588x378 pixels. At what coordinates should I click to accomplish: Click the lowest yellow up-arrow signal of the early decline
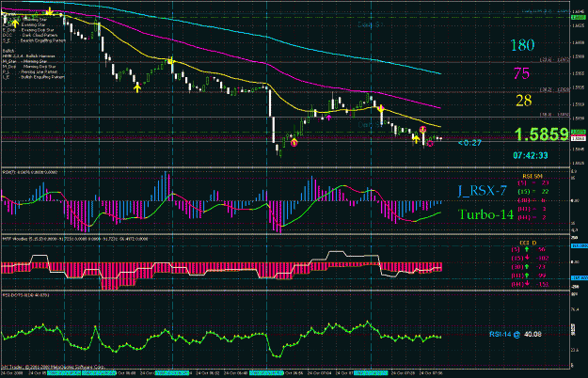tap(137, 88)
